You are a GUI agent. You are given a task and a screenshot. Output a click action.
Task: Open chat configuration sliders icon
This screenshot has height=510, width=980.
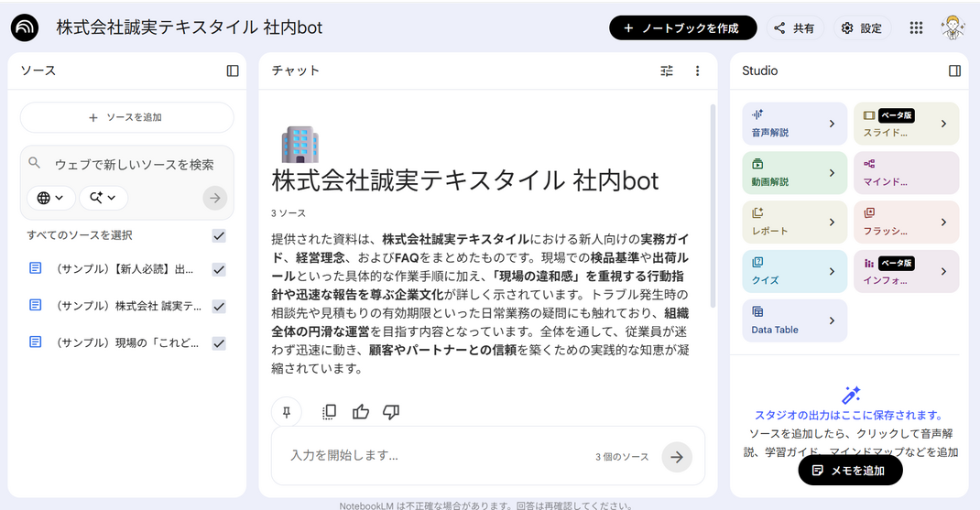click(667, 71)
